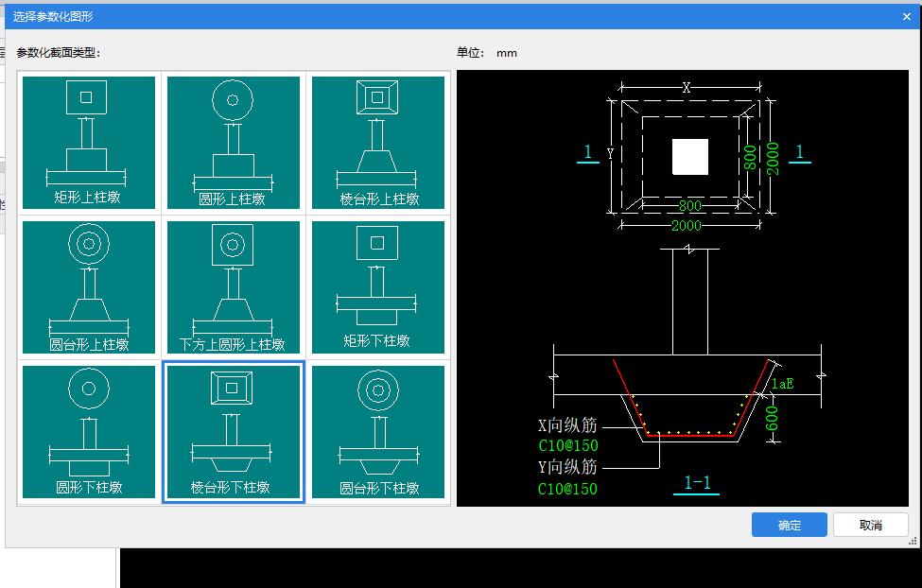This screenshot has width=922, height=588.
Task: Select the 矩形下柱墩 section type
Action: [x=378, y=287]
